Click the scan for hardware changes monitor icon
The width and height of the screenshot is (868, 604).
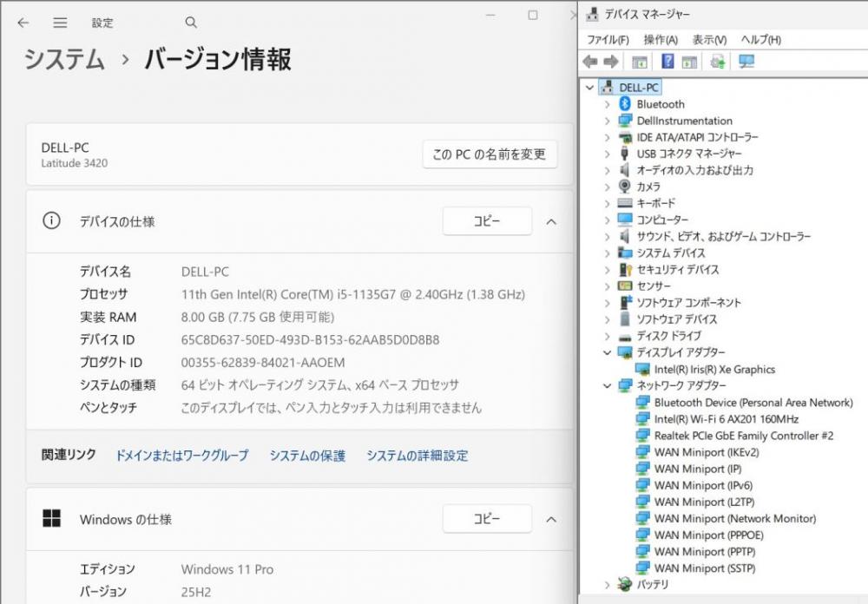coord(746,62)
